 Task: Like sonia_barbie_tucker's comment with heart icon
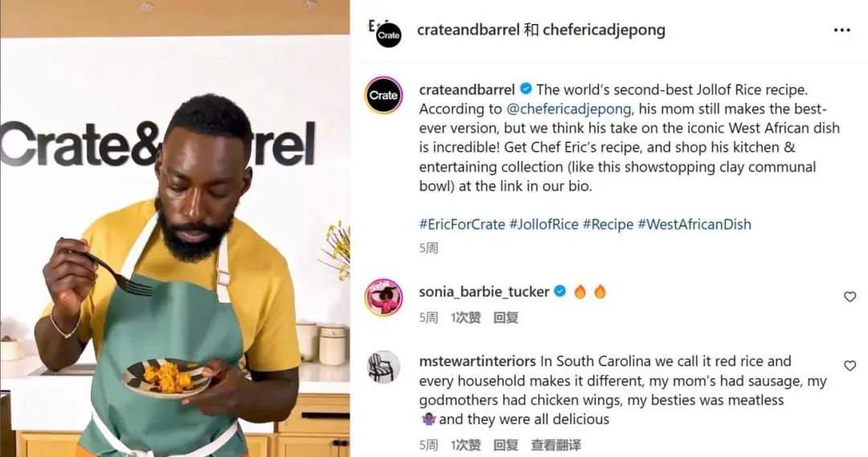(850, 297)
